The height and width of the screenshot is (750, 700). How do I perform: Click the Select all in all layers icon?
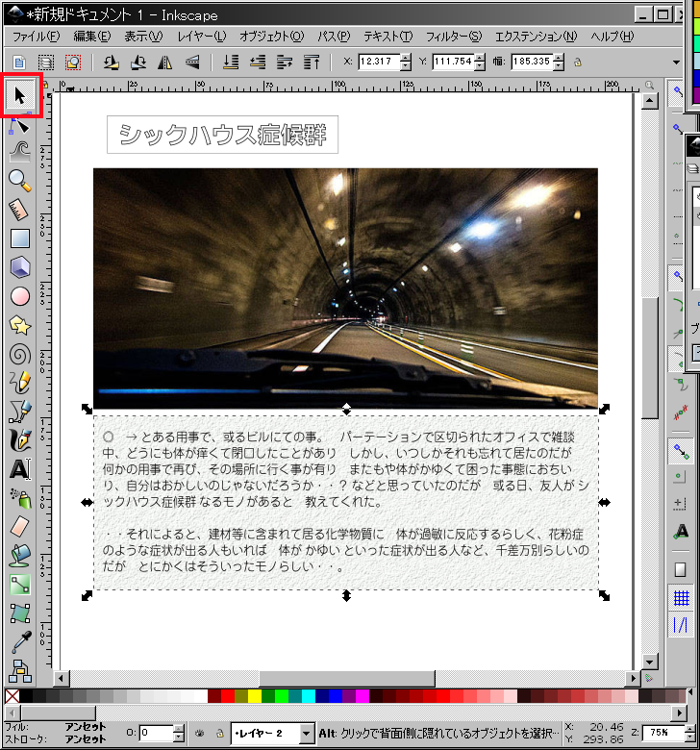[x=46, y=62]
